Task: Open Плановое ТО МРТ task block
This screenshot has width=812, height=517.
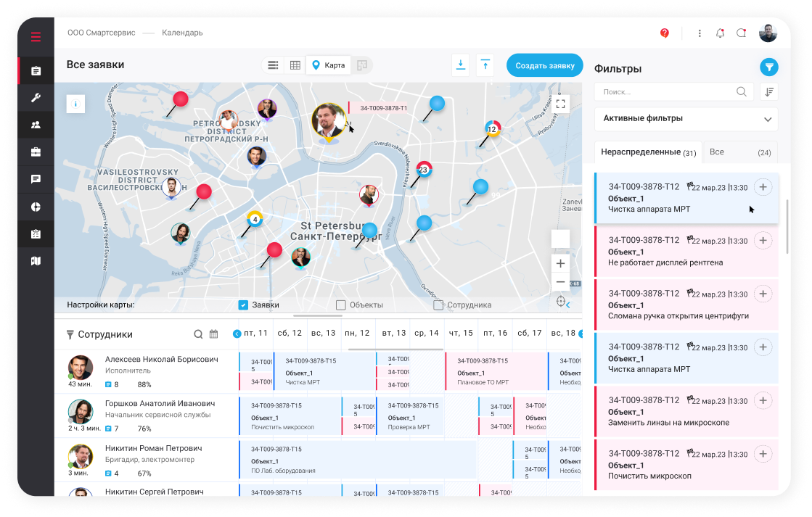Action: tap(496, 371)
